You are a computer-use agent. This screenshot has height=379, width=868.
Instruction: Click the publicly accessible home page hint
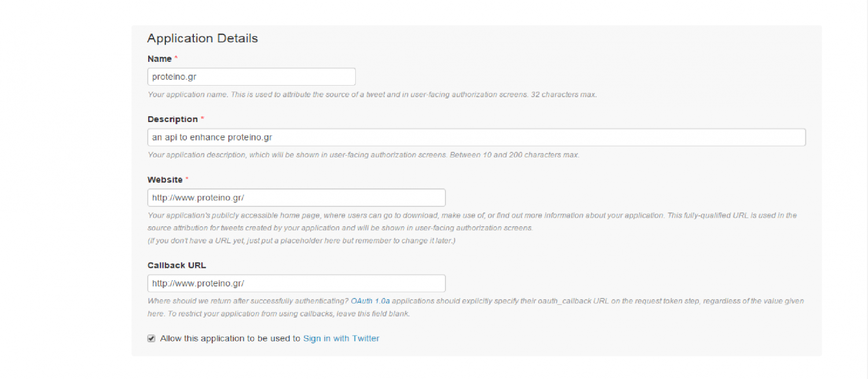pyautogui.click(x=472, y=222)
